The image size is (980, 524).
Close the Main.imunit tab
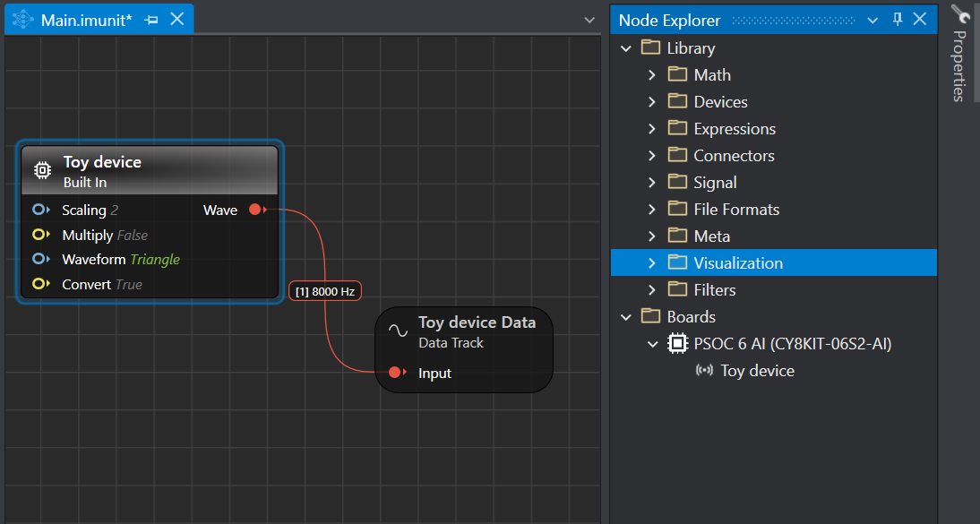(x=177, y=19)
